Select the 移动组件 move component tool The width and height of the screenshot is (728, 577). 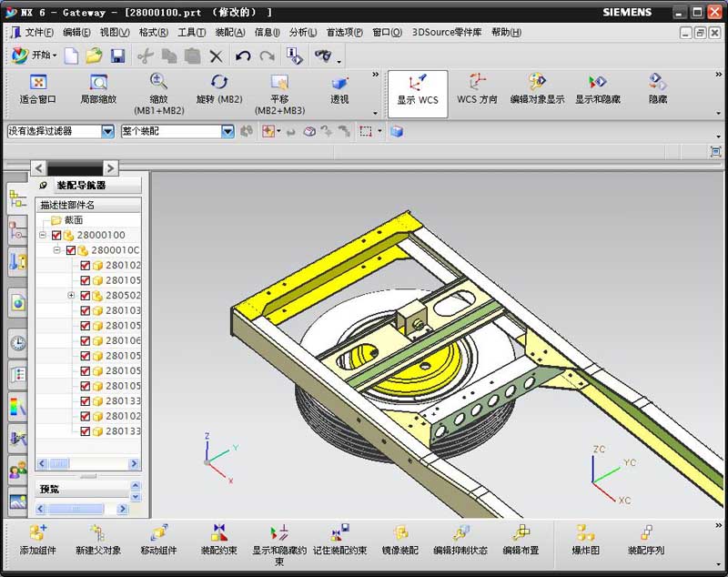pos(158,533)
